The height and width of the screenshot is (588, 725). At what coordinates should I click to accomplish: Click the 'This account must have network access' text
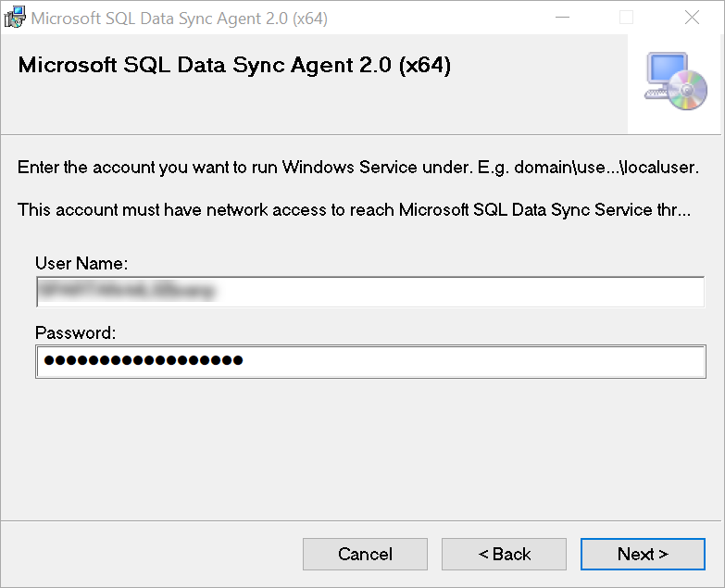point(355,210)
